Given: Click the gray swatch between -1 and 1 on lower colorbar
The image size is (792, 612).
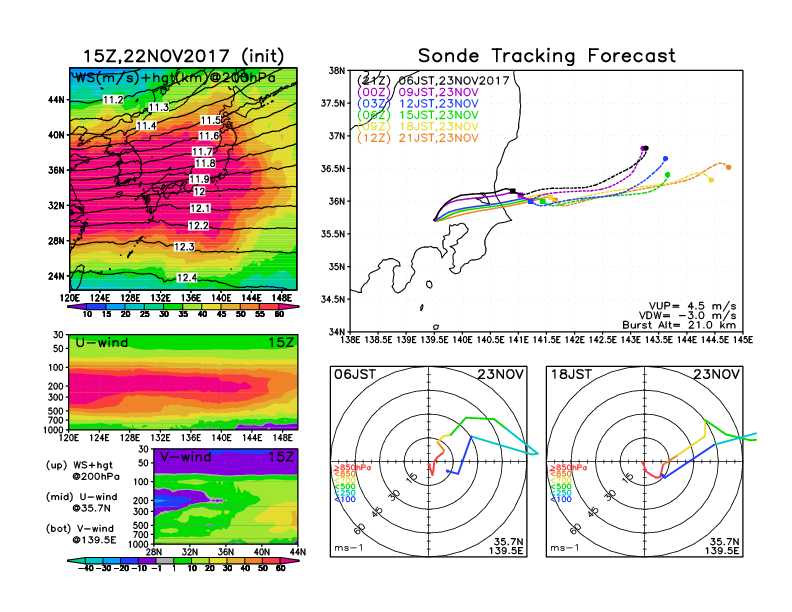Looking at the screenshot, I should tap(164, 561).
